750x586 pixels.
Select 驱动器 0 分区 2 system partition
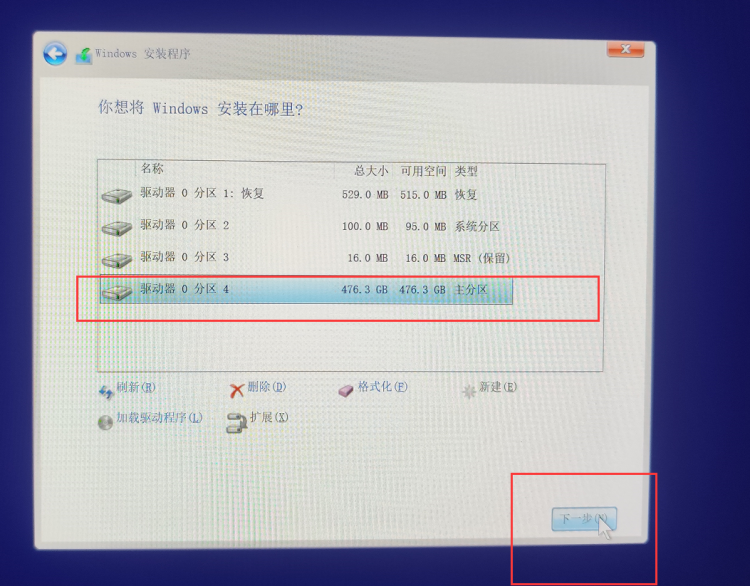(306, 226)
